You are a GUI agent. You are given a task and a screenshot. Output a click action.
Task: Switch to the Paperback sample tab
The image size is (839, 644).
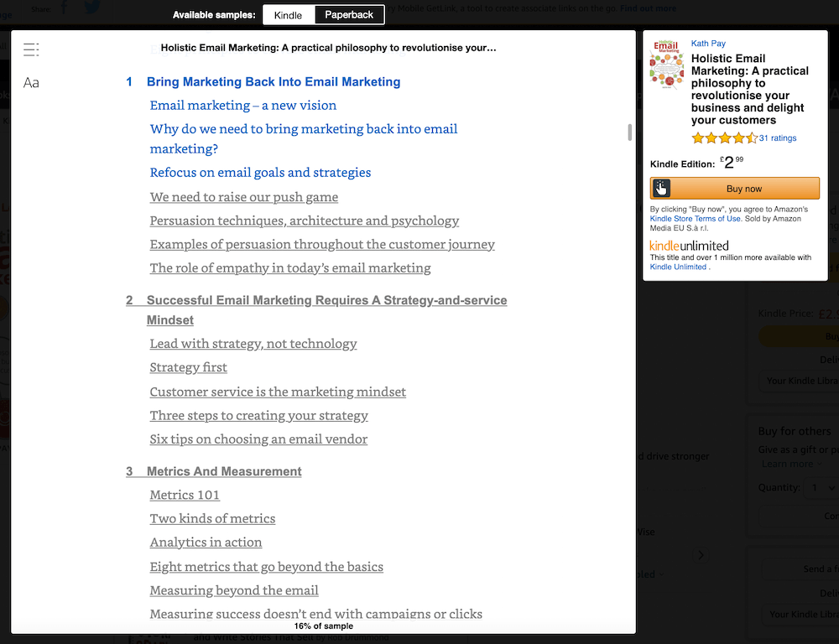[x=349, y=15]
